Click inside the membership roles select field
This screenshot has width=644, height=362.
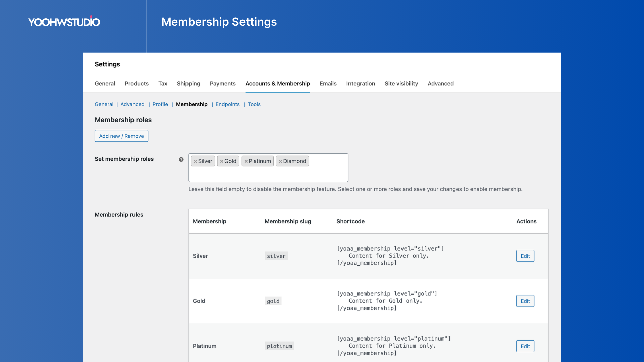268,174
